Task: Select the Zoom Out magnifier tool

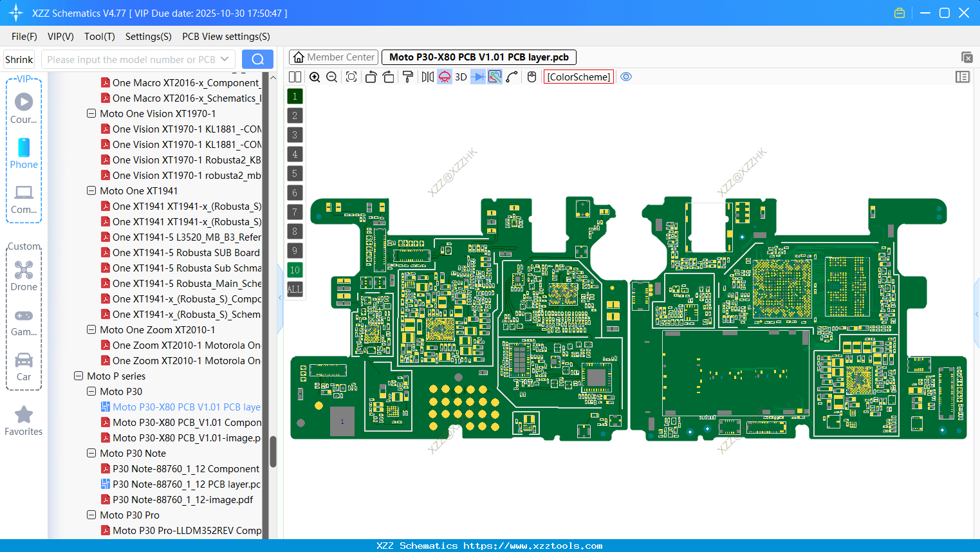Action: click(331, 77)
